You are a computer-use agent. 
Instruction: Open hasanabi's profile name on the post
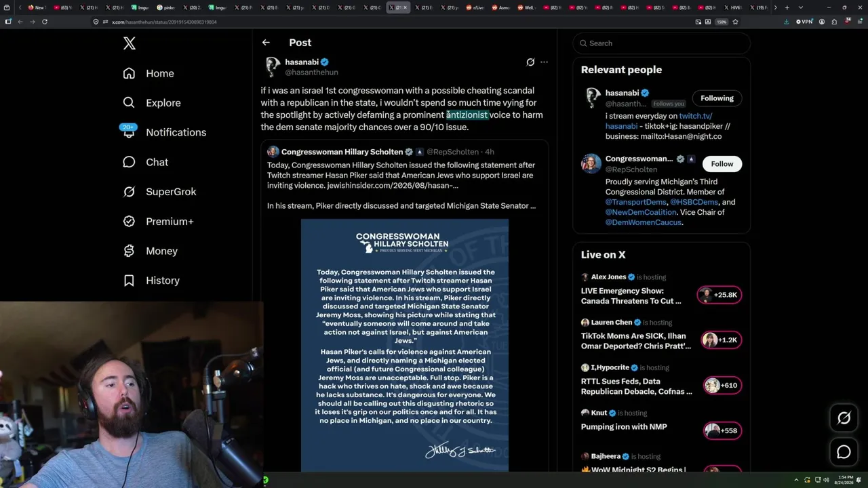tap(302, 62)
